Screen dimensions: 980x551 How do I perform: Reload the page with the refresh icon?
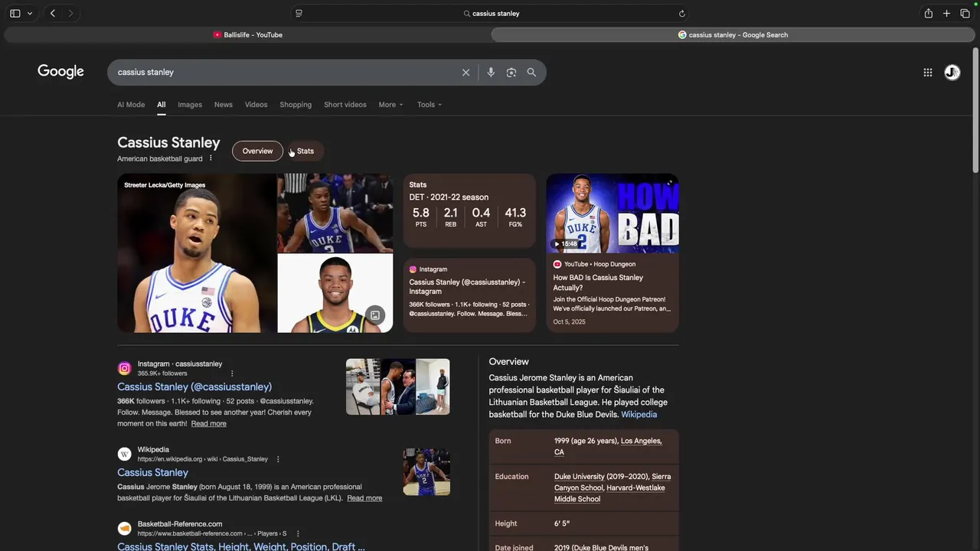pos(681,13)
